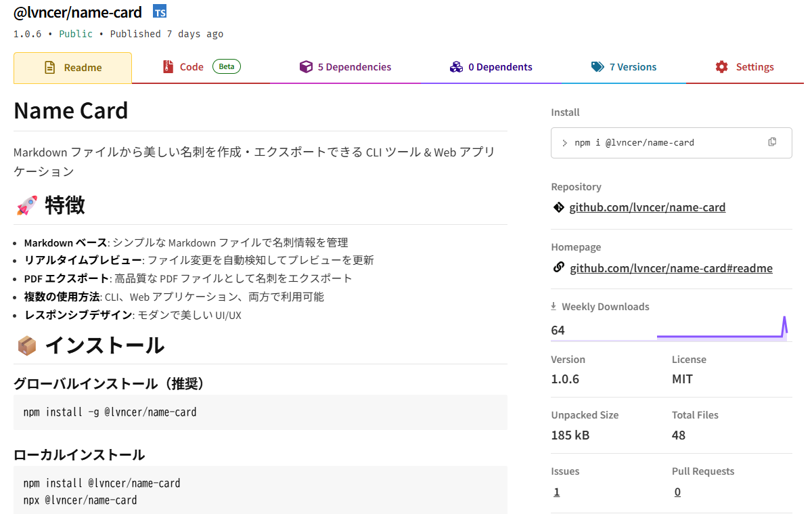Click the 特徴 section heading
The image size is (812, 514).
point(65,205)
